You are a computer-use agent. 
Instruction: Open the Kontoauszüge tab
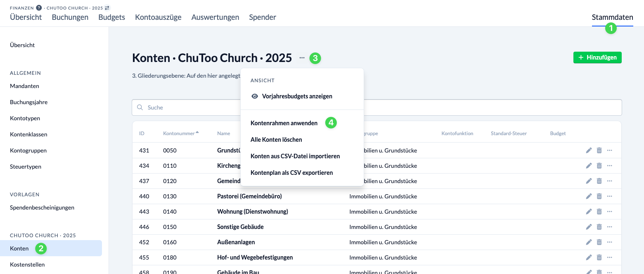158,17
